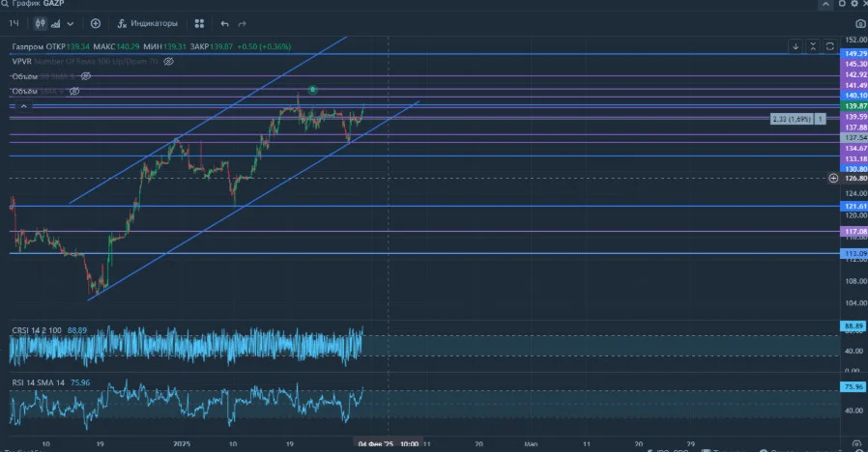This screenshot has width=868, height=452.
Task: Click the 2025 label on time axis
Action: coord(182,444)
